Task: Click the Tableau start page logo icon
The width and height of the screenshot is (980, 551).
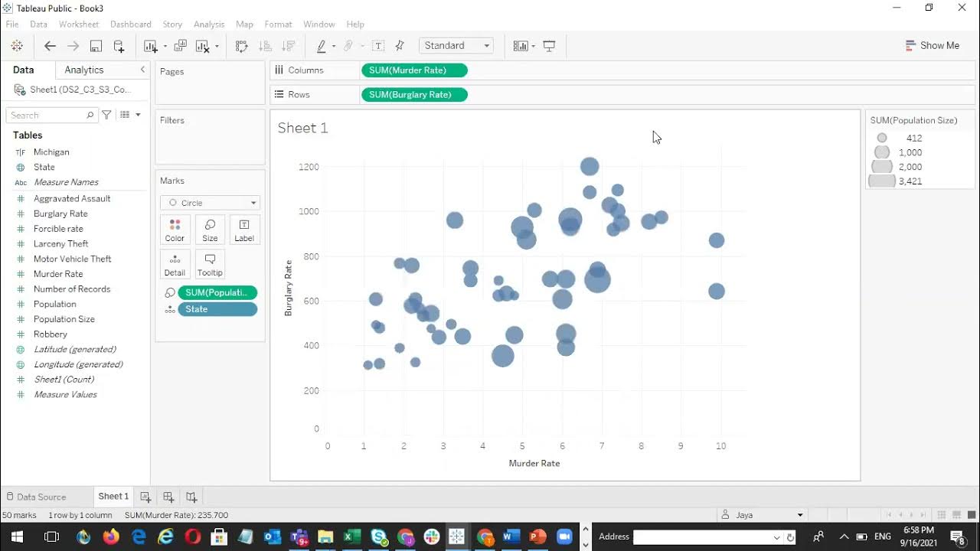Action: click(16, 46)
